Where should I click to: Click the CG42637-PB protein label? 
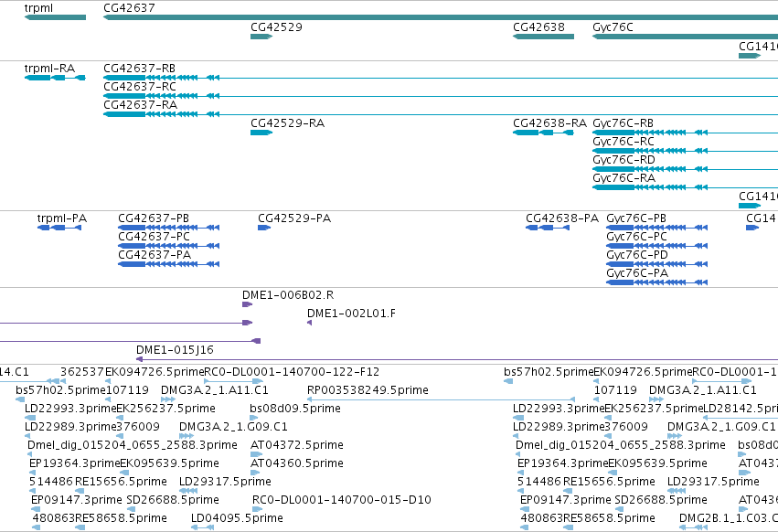coord(154,218)
